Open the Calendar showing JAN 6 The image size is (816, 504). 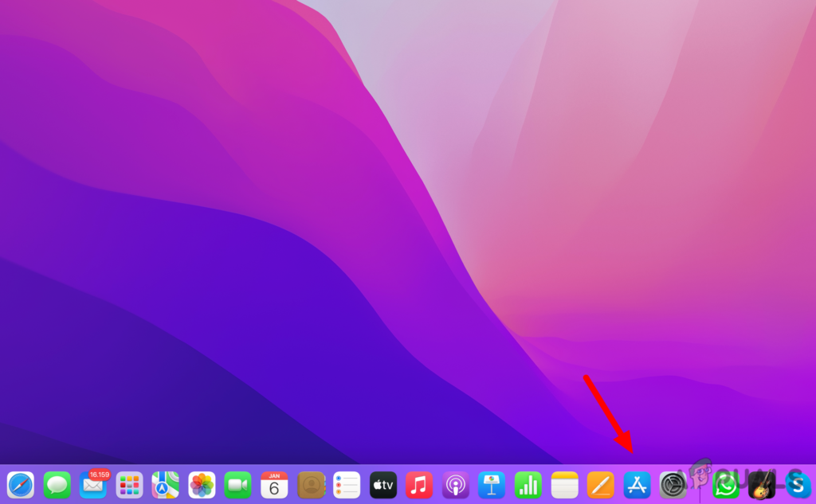[274, 485]
